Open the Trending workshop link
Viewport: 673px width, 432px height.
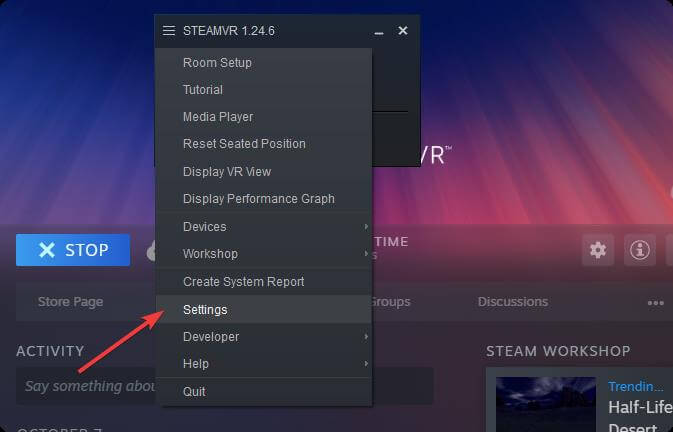(636, 387)
